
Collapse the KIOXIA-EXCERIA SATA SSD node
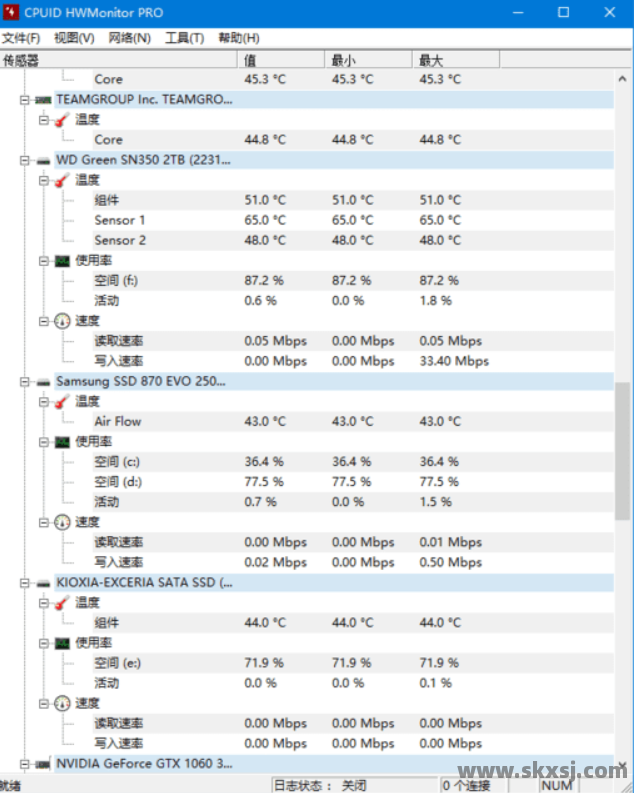(x=25, y=583)
